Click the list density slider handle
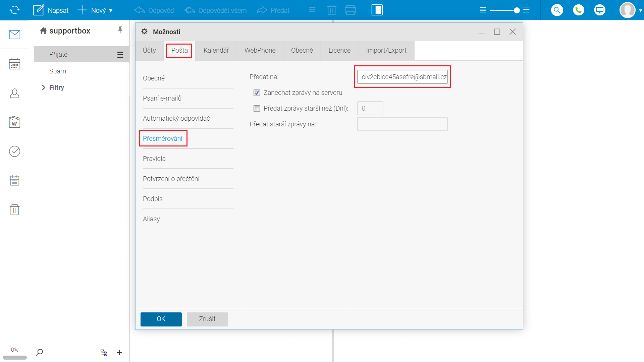644x362 pixels. [517, 10]
